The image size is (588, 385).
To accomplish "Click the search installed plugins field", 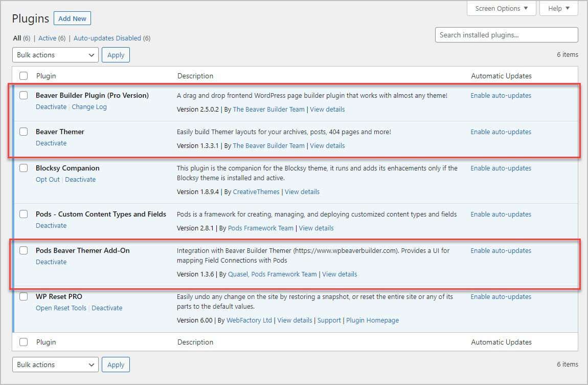I will 506,35.
